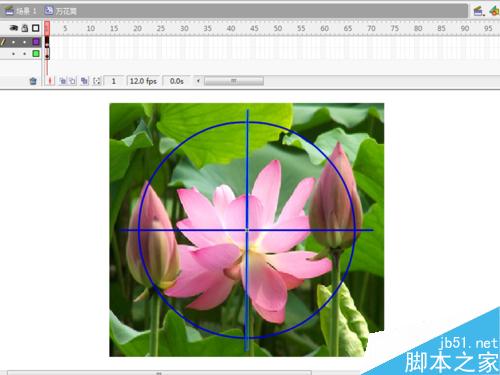
Task: Click frame 65 on the timeline ruler
Action: click(x=348, y=29)
